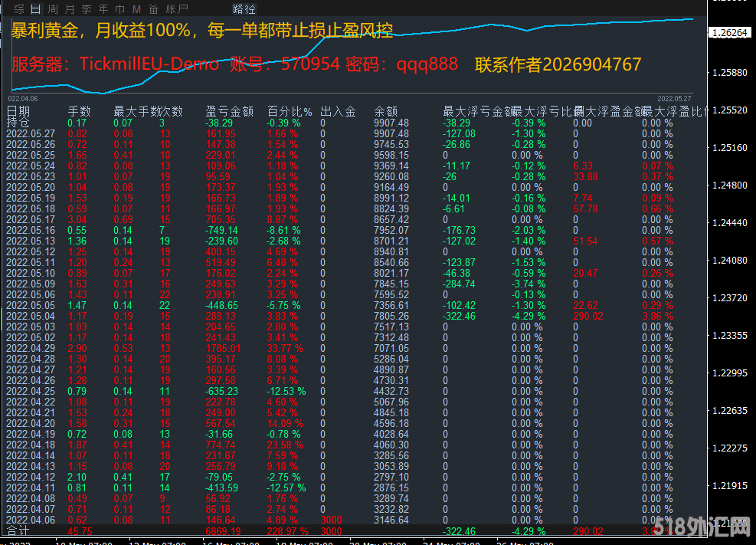Click the -12.57 % cell on 2022.04.11
The image size is (756, 545).
286,488
